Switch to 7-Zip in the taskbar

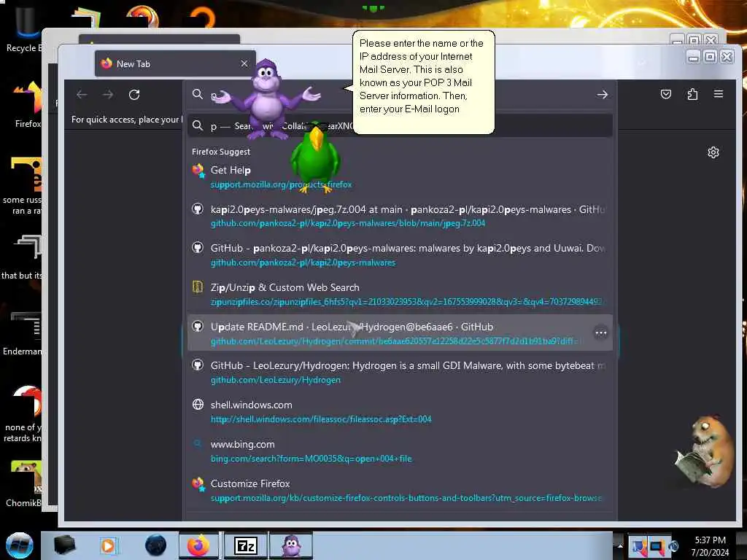(246, 545)
